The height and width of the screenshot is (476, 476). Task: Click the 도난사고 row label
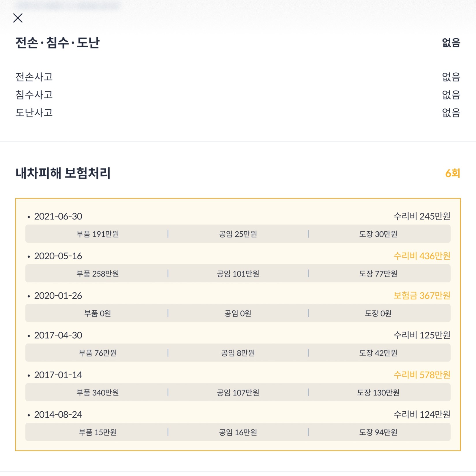[x=34, y=113]
